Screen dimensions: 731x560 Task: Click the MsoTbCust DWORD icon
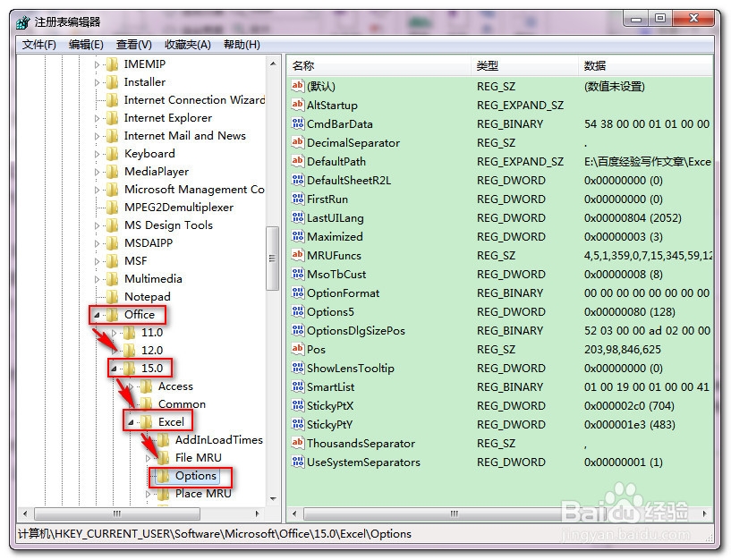(x=297, y=274)
